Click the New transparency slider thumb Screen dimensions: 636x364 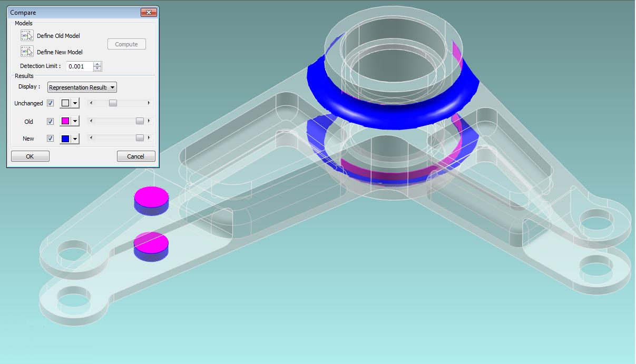[x=140, y=138]
